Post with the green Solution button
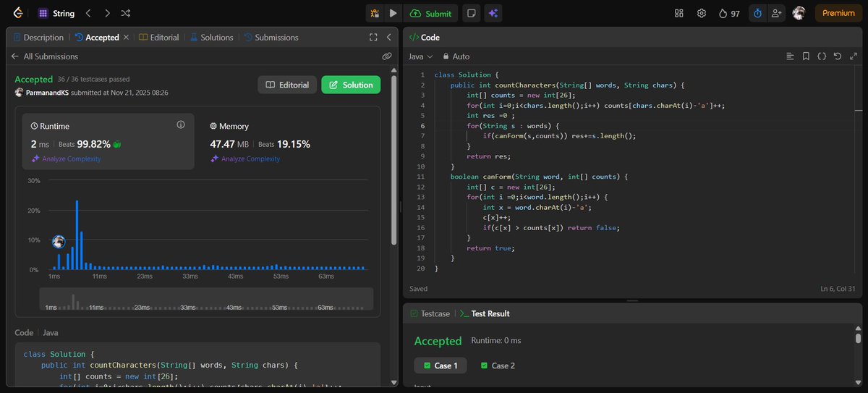The image size is (868, 393). coord(351,85)
